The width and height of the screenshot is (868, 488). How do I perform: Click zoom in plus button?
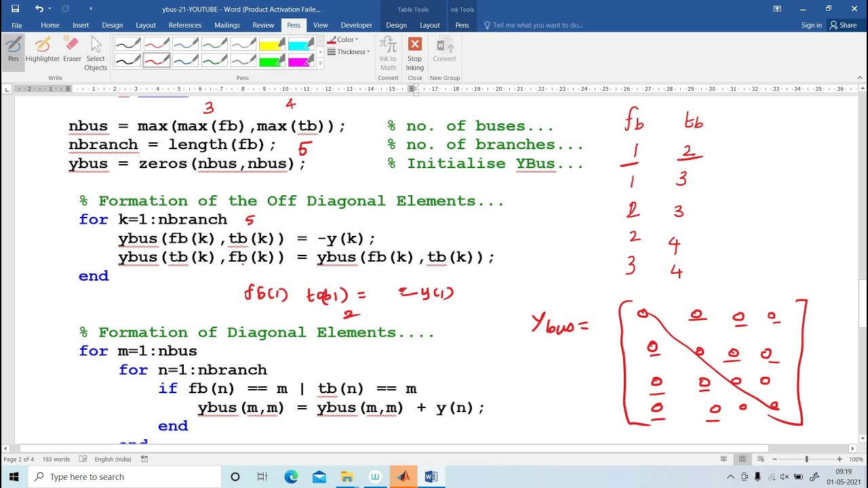839,459
